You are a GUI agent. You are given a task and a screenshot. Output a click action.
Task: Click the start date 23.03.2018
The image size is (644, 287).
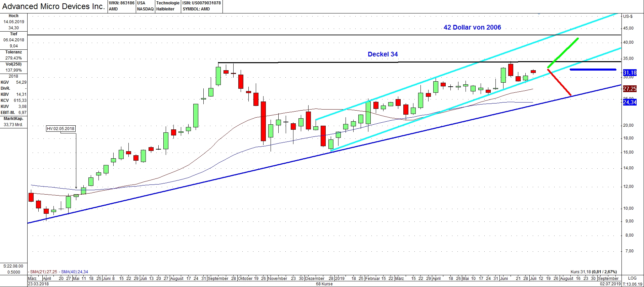(x=38, y=284)
